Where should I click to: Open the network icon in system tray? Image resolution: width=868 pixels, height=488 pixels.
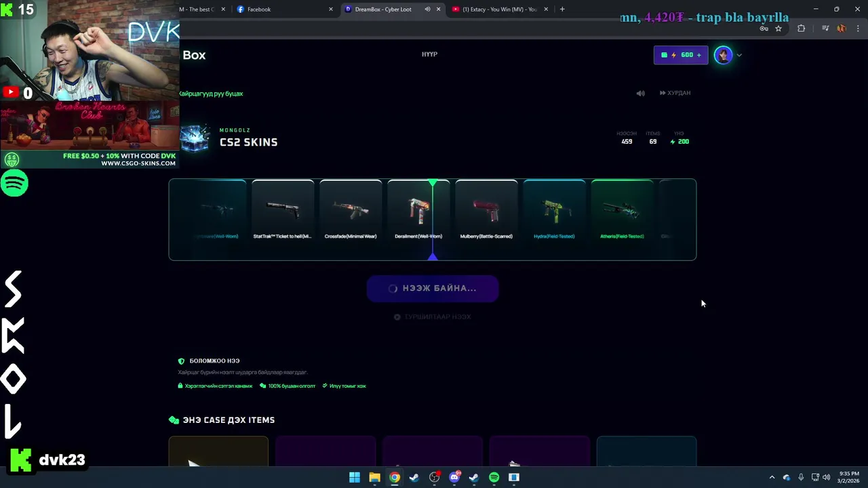click(x=815, y=477)
